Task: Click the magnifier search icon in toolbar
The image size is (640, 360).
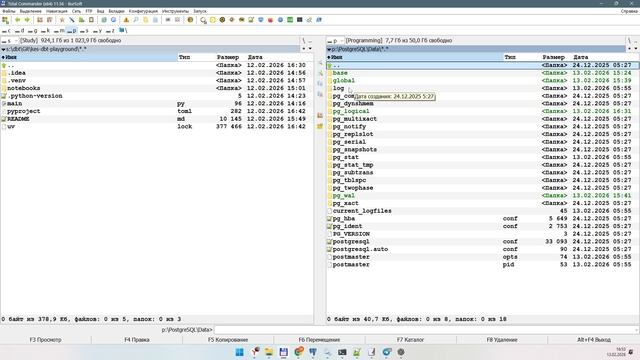Action: point(136,20)
